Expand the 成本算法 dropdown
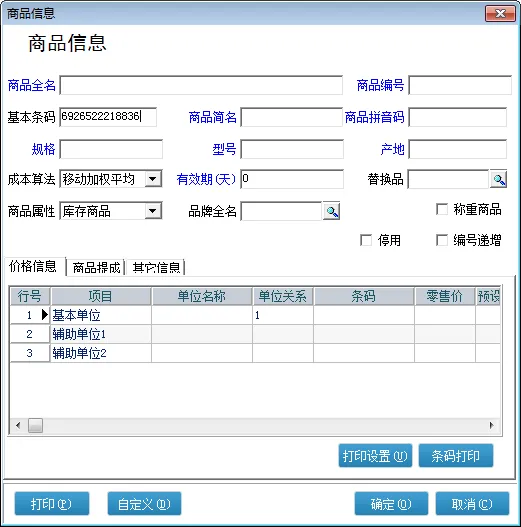 (x=153, y=179)
